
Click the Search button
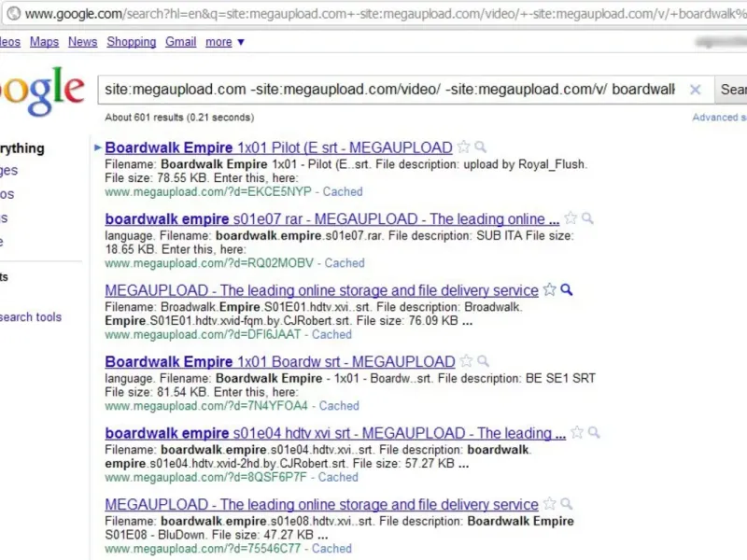[x=731, y=89]
